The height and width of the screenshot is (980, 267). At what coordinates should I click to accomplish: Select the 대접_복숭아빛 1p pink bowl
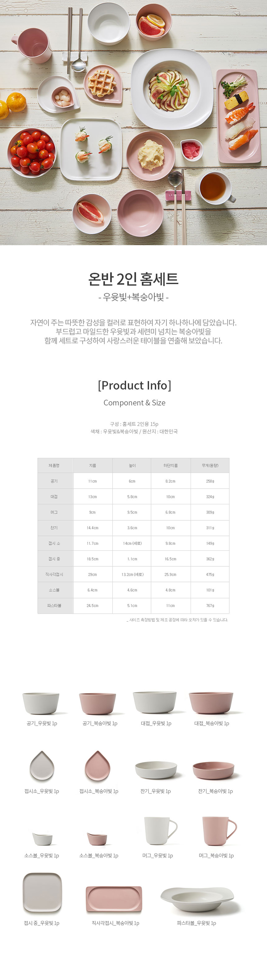211,703
